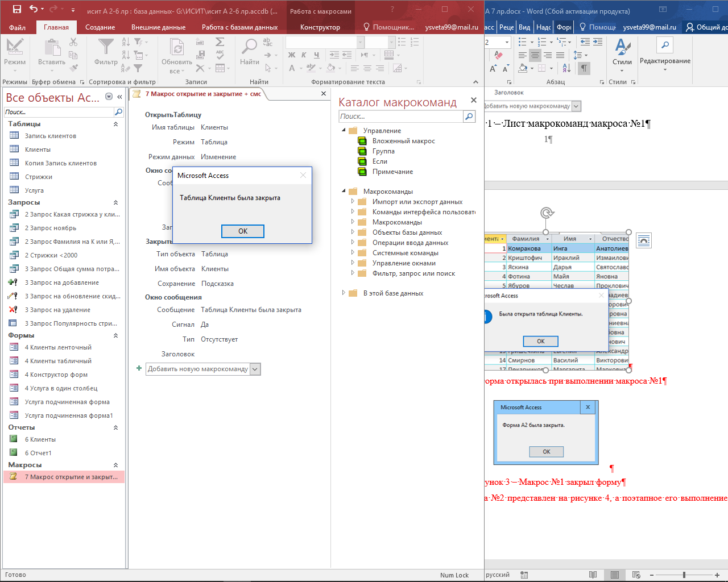Image resolution: width=728 pixels, height=582 pixels.
Task: Switch to Создание tab
Action: (x=100, y=27)
